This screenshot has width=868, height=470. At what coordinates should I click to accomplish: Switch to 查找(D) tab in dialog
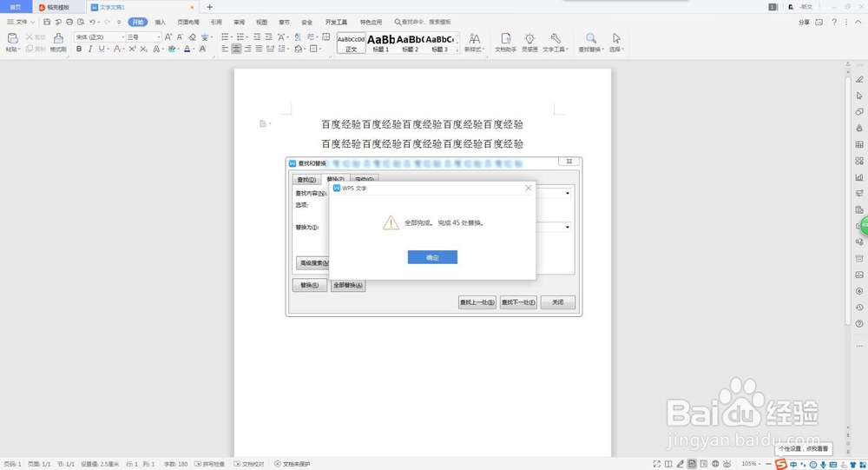tap(306, 180)
